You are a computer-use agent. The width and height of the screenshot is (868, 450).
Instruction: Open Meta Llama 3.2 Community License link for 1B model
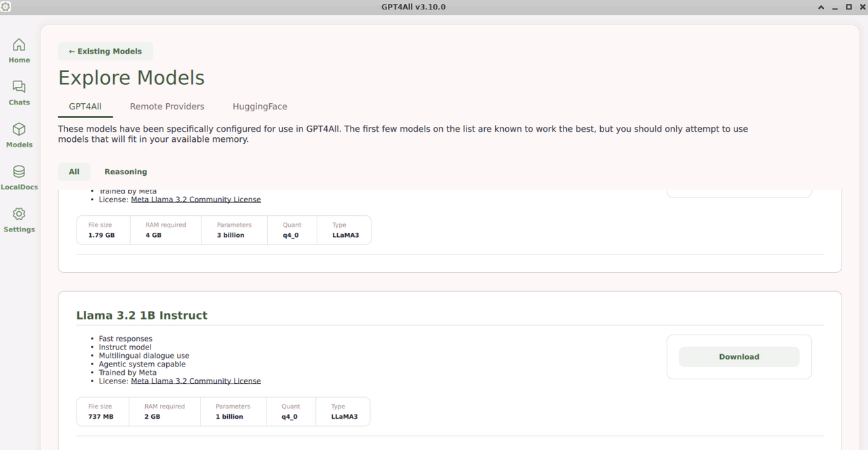(195, 381)
